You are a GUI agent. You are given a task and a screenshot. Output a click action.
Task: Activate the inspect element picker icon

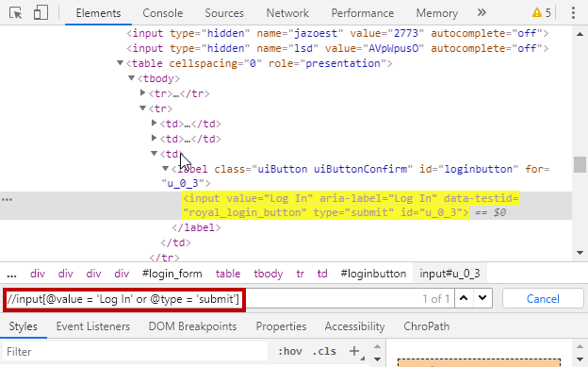(16, 13)
